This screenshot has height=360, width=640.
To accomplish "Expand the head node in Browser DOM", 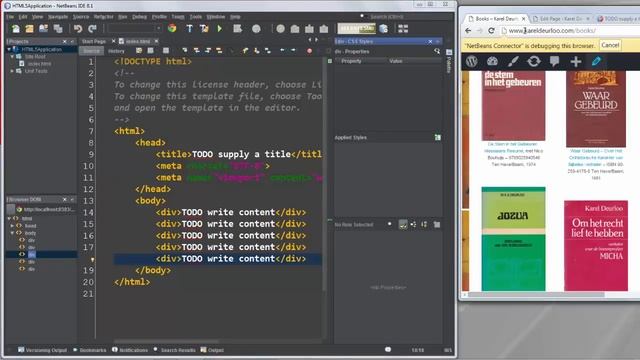I will pos(12,226).
